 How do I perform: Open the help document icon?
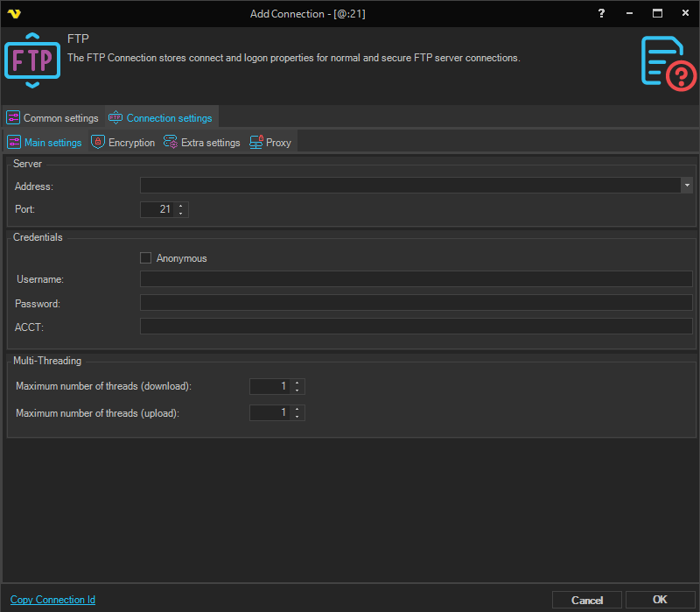point(668,61)
